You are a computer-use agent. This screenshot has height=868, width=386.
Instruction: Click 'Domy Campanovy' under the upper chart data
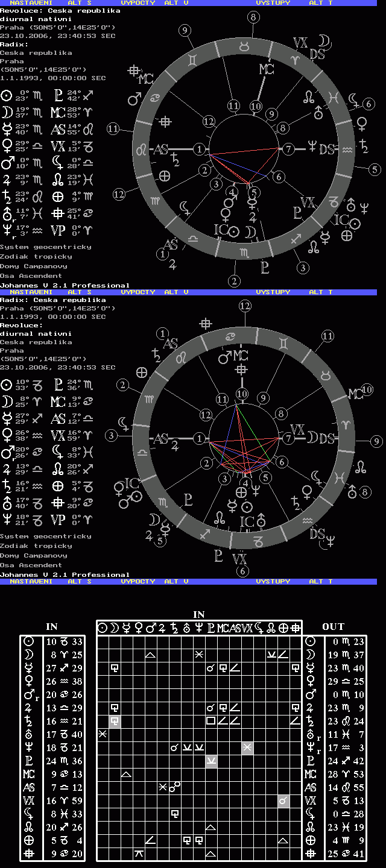click(33, 266)
